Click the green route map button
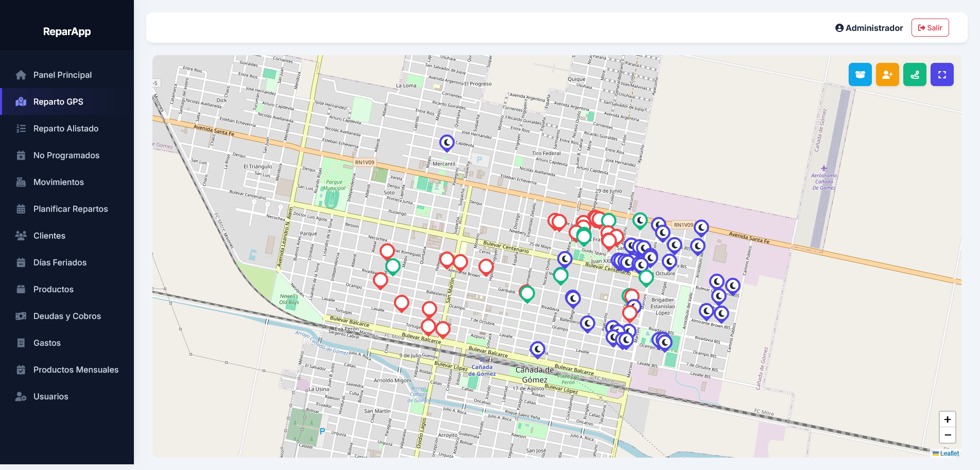The image size is (980, 470). point(915,75)
